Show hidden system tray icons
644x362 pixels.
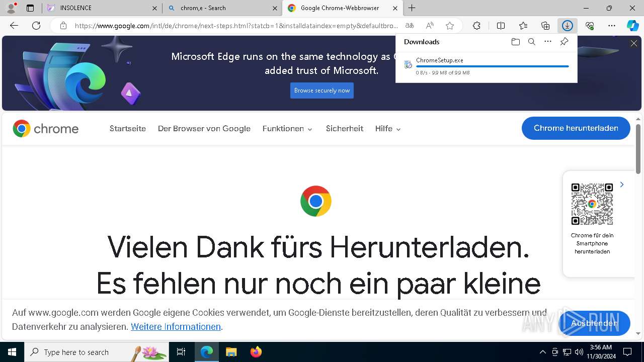pyautogui.click(x=542, y=352)
